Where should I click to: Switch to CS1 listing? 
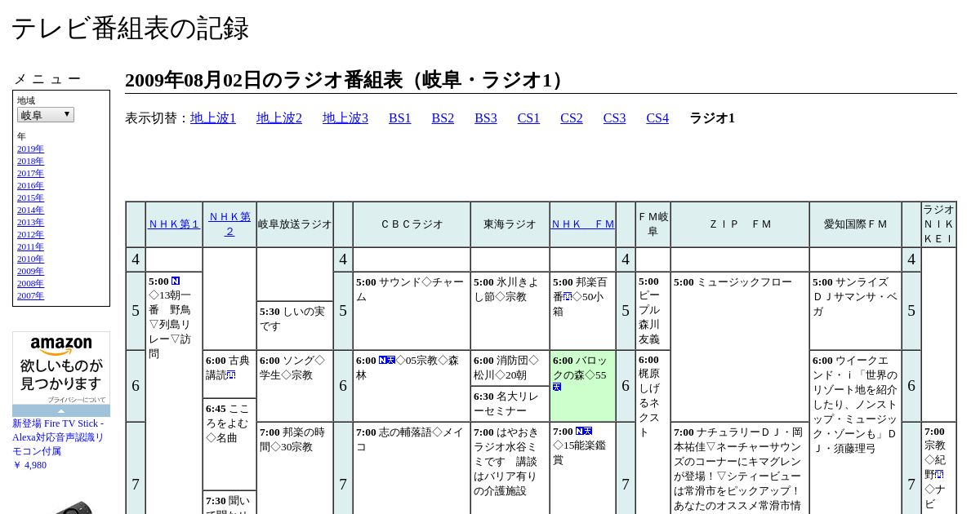pyautogui.click(x=528, y=118)
